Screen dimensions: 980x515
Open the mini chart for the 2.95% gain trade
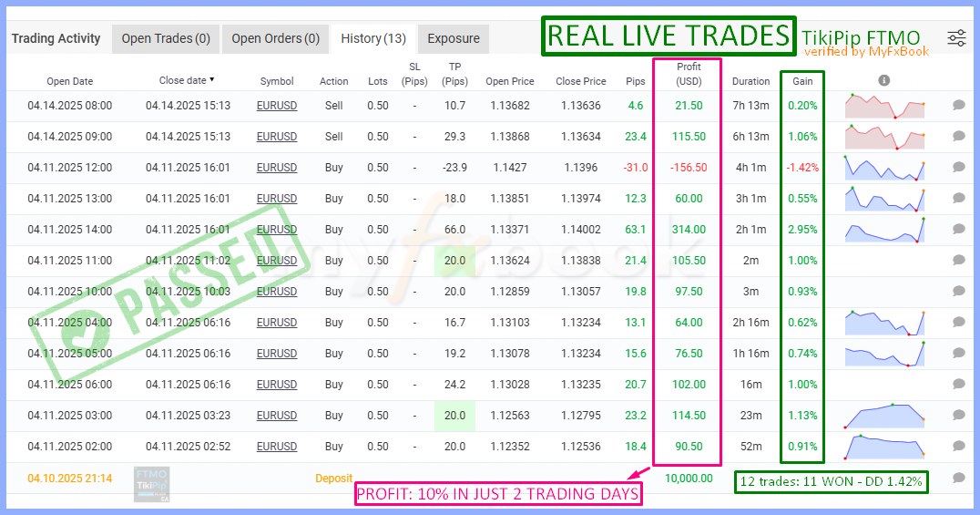[884, 229]
